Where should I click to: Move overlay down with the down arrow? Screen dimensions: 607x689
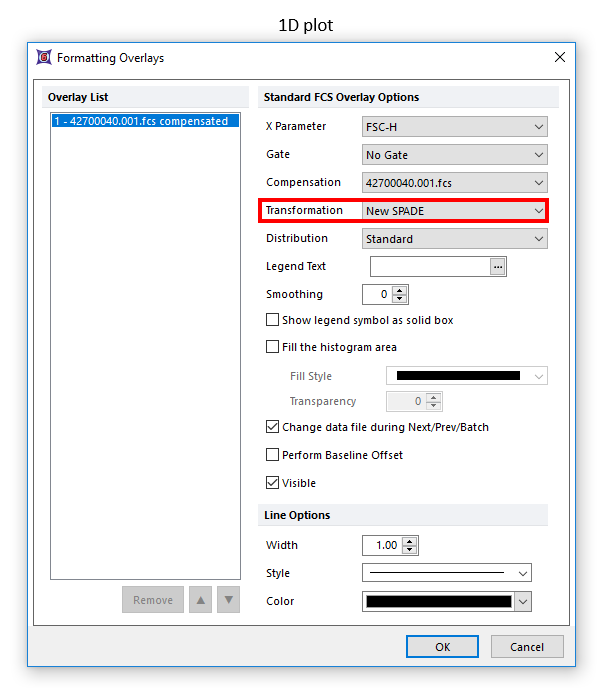(x=229, y=600)
